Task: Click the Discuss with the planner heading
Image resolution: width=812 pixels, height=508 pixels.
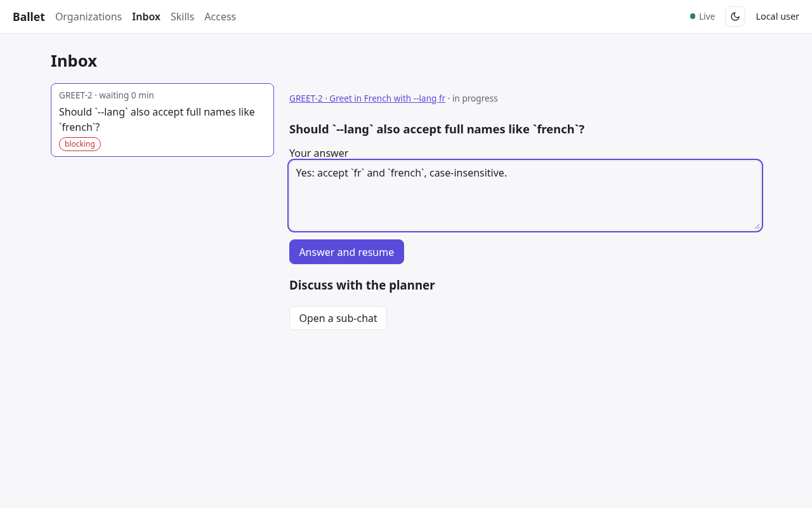Action: click(x=362, y=285)
